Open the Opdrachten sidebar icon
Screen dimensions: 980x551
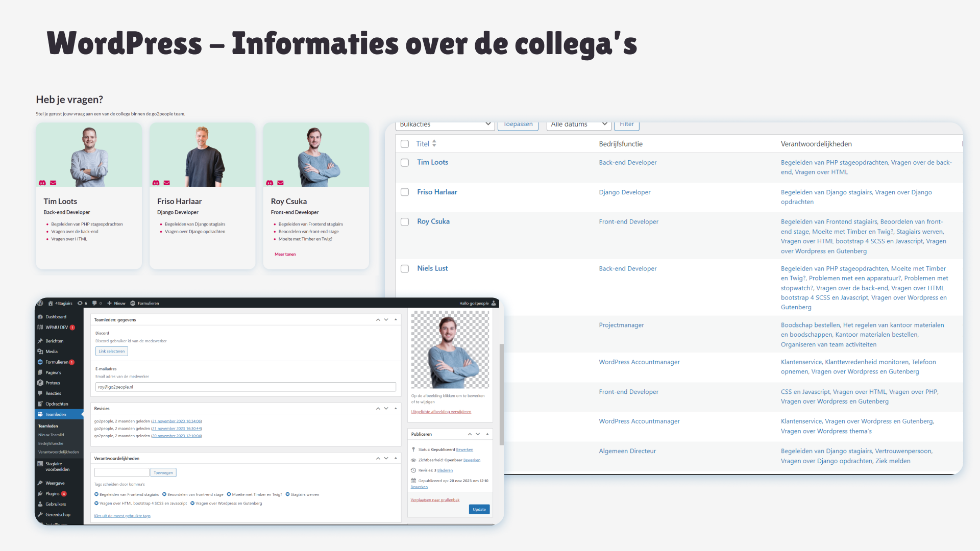pyautogui.click(x=40, y=404)
